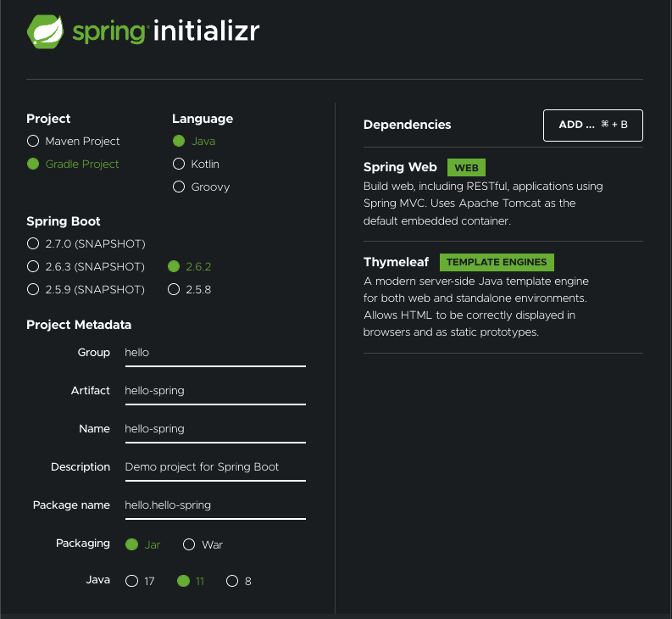Click the Spring Initializr leaf logo
The height and width of the screenshot is (619, 672).
[x=45, y=31]
